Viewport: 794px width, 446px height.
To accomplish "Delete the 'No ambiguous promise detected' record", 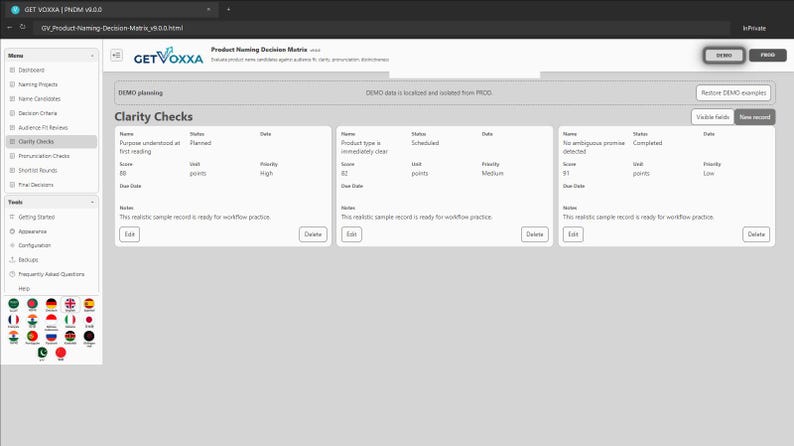I will [756, 234].
